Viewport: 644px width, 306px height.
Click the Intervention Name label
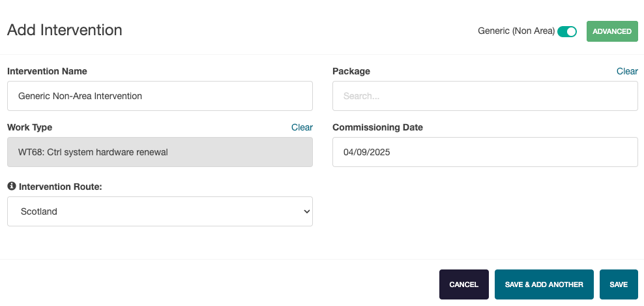(47, 71)
